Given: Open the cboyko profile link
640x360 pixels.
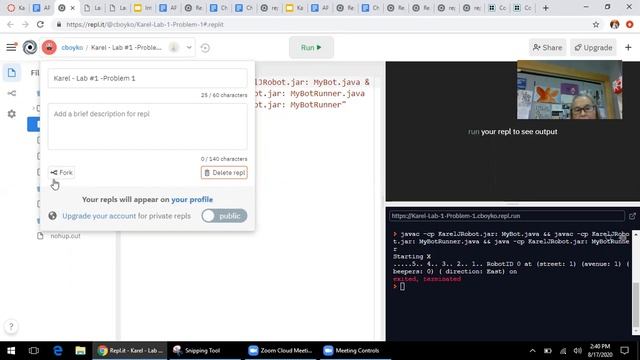Looking at the screenshot, I should 72,47.
